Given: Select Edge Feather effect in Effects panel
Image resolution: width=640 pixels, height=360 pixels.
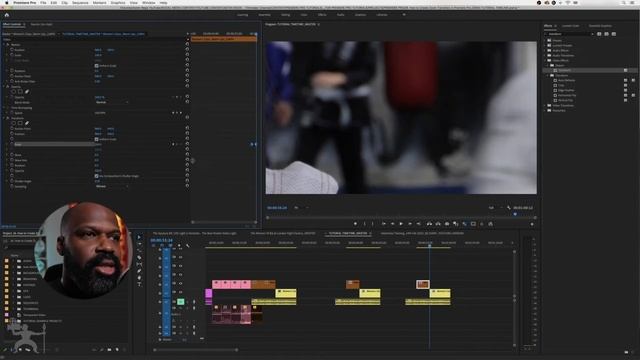Looking at the screenshot, I should (566, 90).
